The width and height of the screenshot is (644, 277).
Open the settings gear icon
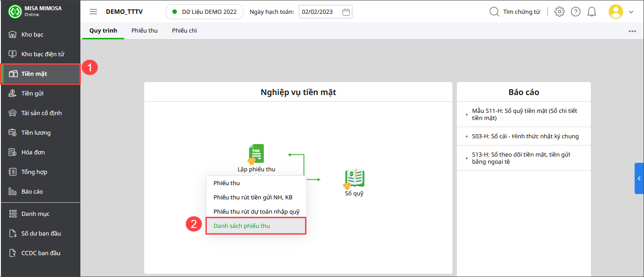[x=559, y=12]
